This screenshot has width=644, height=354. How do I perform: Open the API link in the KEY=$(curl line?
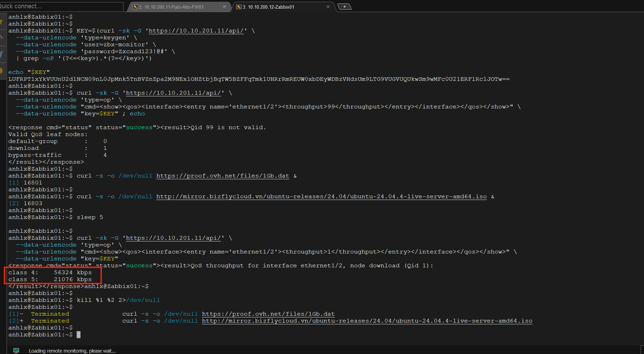(x=196, y=31)
